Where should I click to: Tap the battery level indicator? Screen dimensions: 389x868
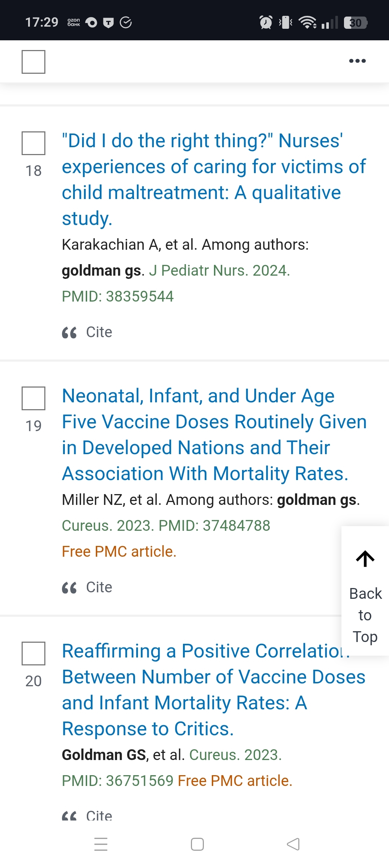point(355,23)
